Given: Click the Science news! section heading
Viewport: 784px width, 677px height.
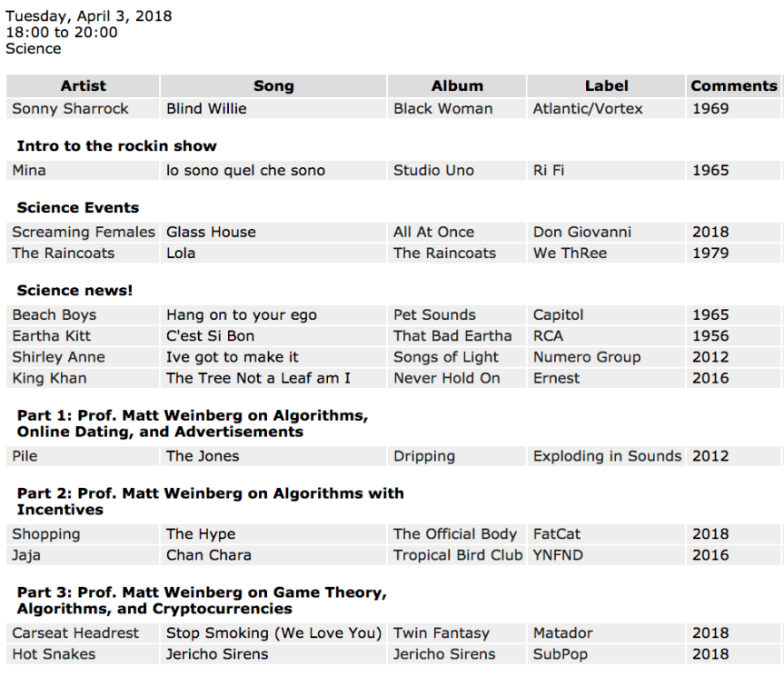Looking at the screenshot, I should click(x=74, y=290).
